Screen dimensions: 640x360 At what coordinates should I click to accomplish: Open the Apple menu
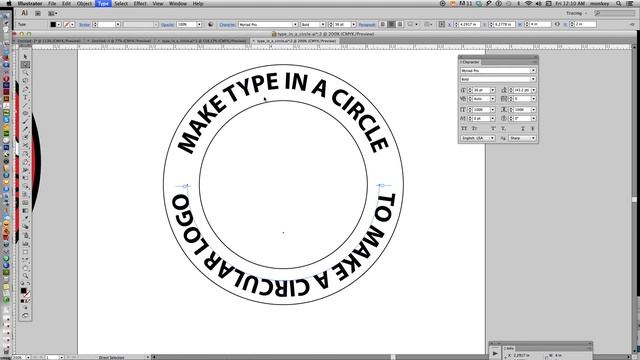[9, 3]
